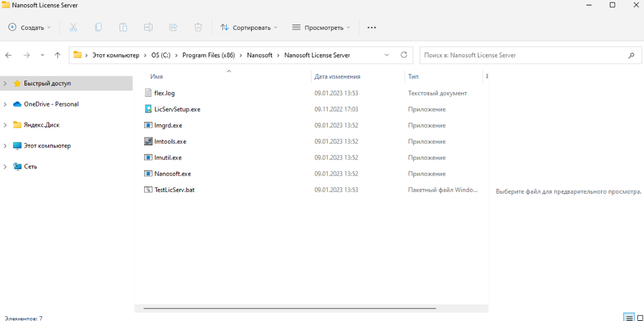644x321 pixels.
Task: Sort by Тип column header
Action: (413, 77)
